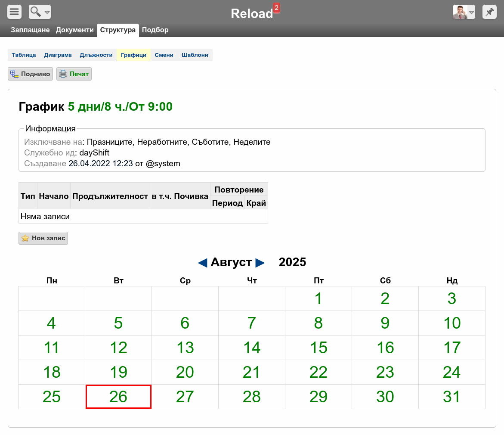The width and height of the screenshot is (504, 435).
Task: Expand the search dropdown arrow
Action: pos(47,12)
